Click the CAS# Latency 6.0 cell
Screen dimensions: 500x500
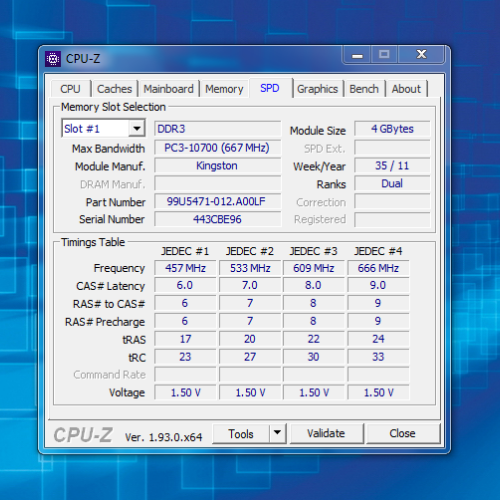click(185, 285)
